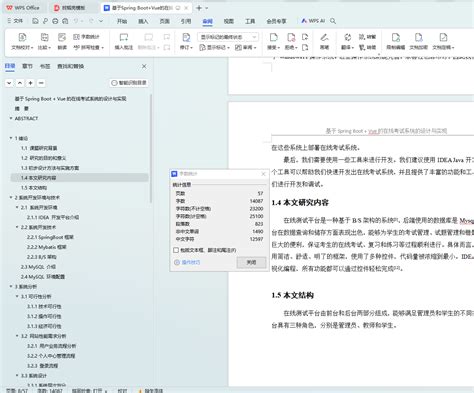The width and height of the screenshot is (474, 393).
Task: Open the 视图 ribbon tab
Action: click(229, 21)
